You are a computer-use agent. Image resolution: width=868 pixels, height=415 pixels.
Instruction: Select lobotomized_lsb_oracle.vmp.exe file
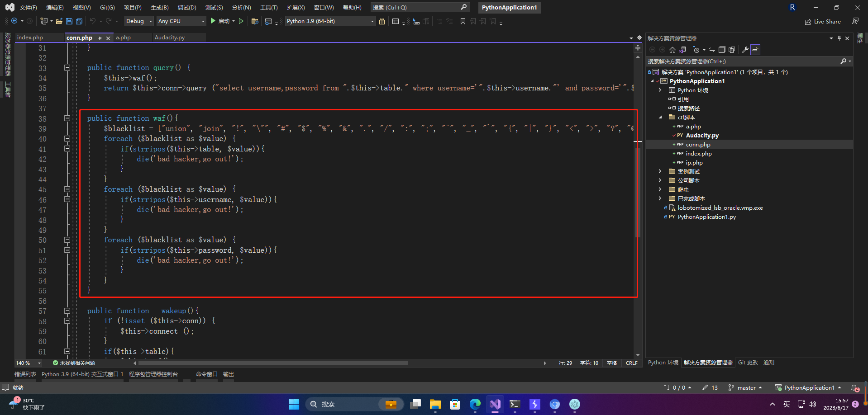click(x=720, y=208)
